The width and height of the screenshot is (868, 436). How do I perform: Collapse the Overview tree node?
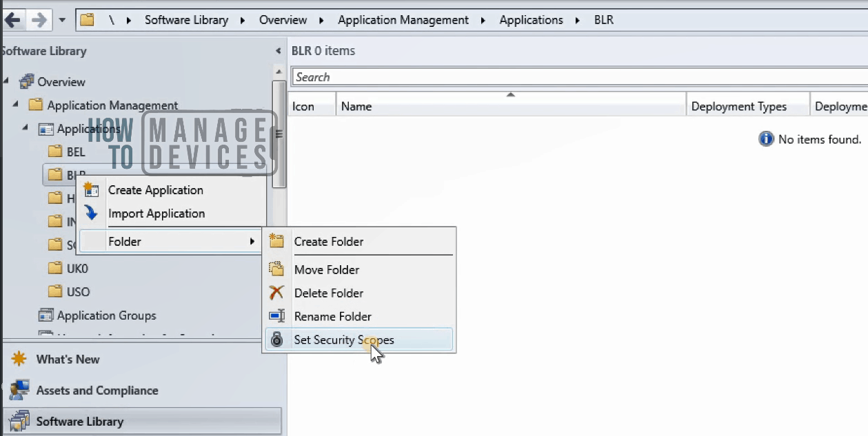point(6,81)
